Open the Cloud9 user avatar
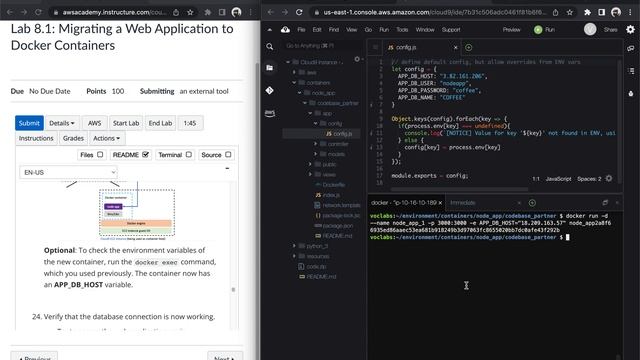This screenshot has height=360, width=640. click(590, 29)
